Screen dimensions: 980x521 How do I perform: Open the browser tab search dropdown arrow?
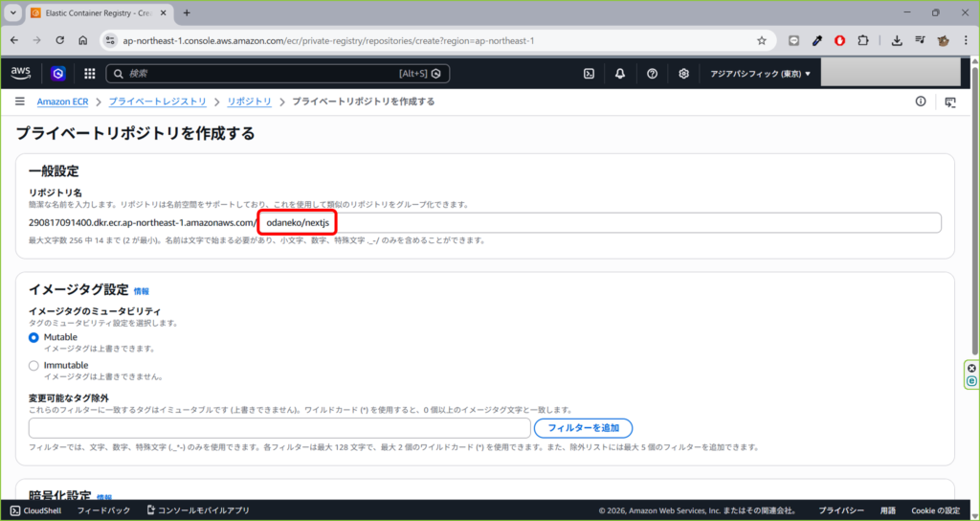tap(12, 12)
